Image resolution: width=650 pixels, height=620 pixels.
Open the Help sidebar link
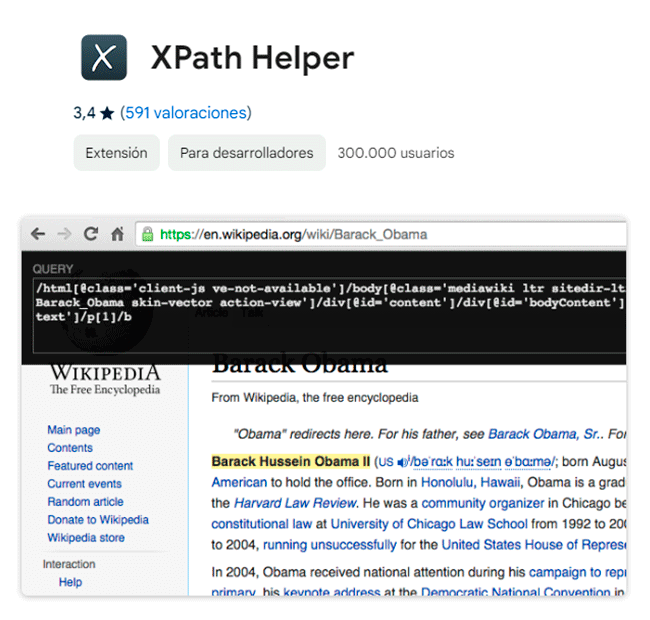tap(70, 582)
